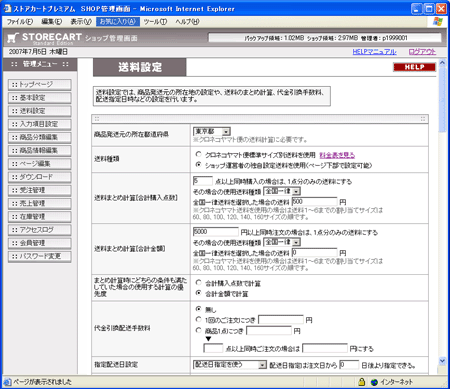
Task: Click the page scrollbar down arrow
Action: [442, 360]
